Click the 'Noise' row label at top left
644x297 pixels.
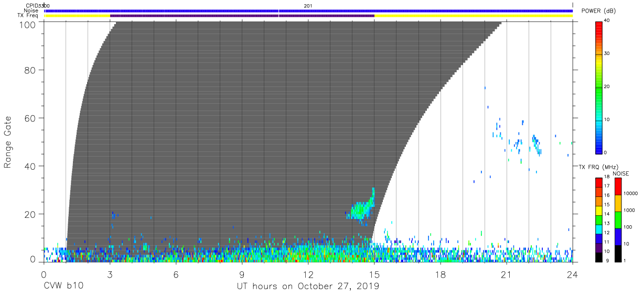(x=30, y=10)
